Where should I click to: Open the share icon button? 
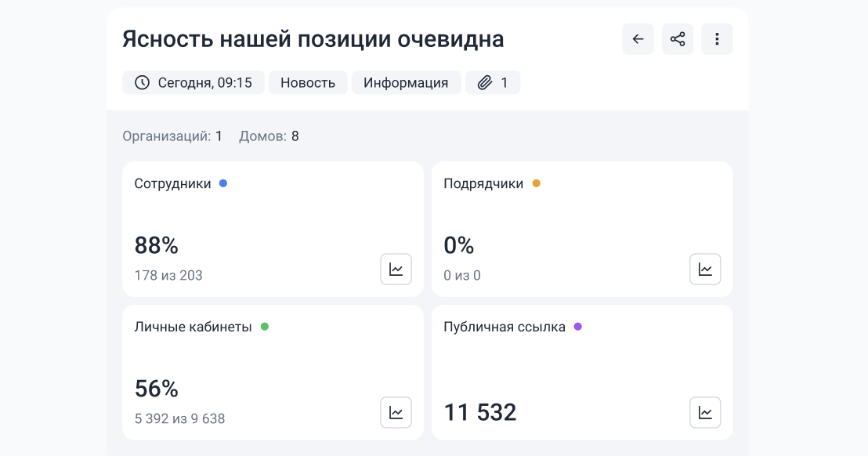[x=678, y=38]
